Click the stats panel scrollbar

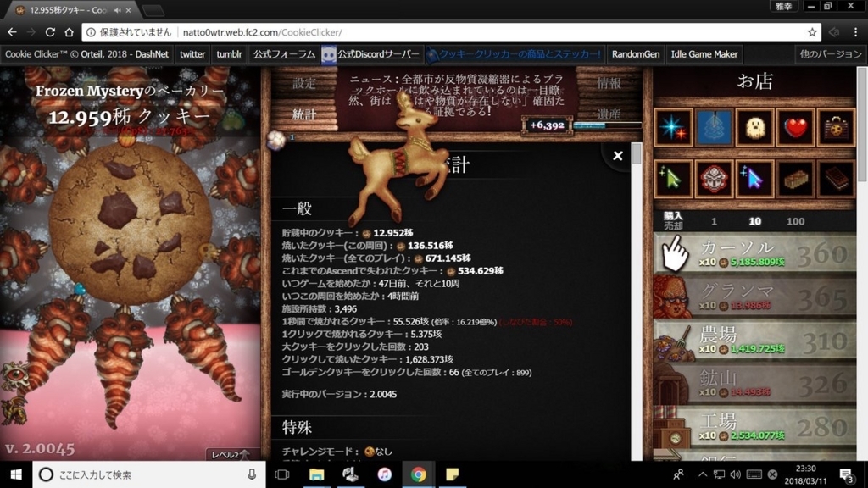[637, 153]
